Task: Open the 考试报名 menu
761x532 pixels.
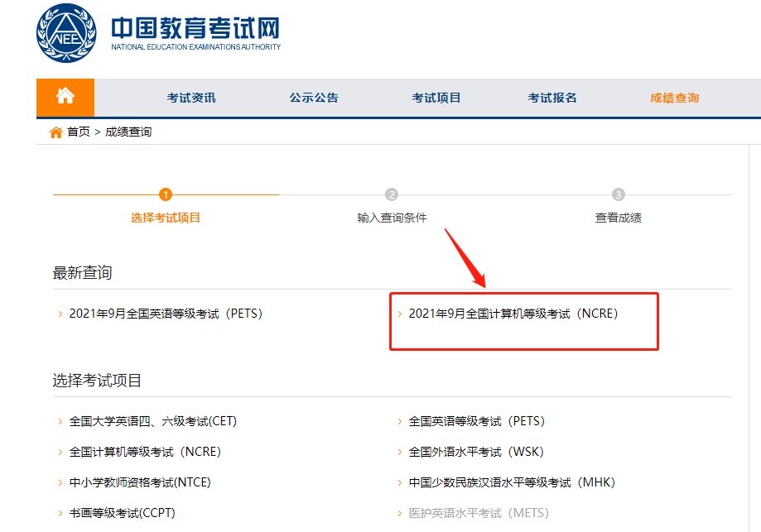Action: point(552,98)
